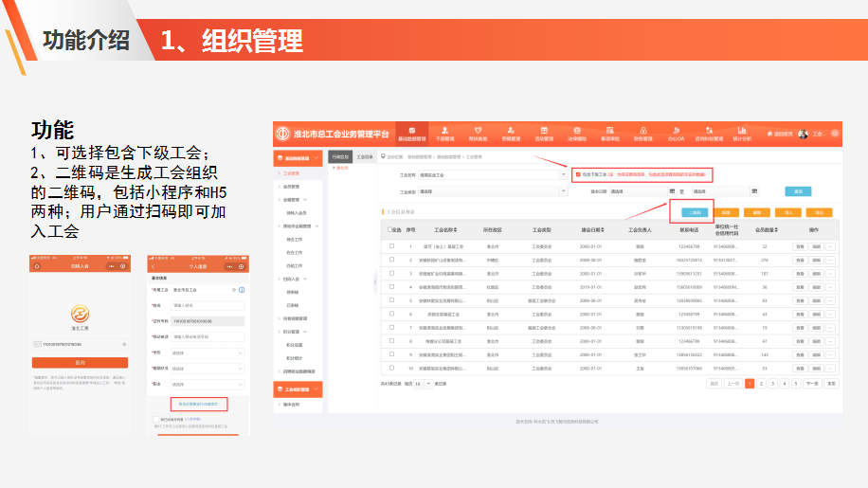Select 会员管理 in the left sidebar
Screen dimensions: 868x488
pyautogui.click(x=292, y=187)
